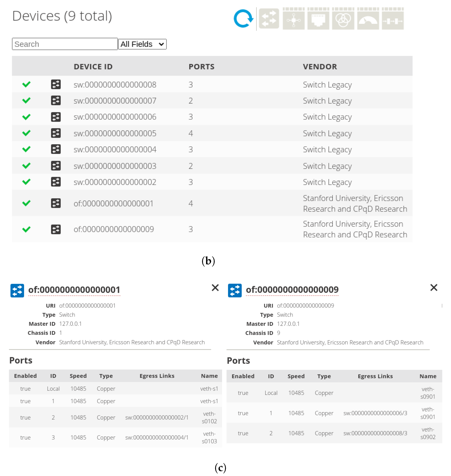Open the All Fields search dropdown

pos(142,44)
